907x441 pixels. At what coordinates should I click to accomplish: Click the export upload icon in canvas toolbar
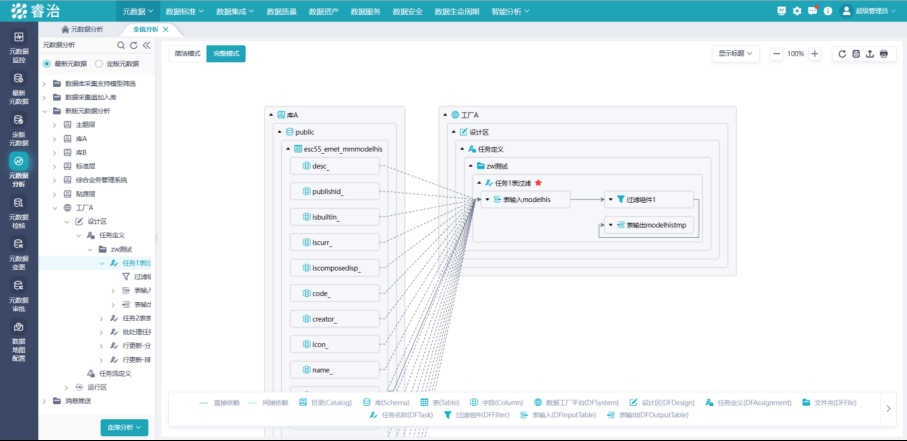pyautogui.click(x=869, y=54)
